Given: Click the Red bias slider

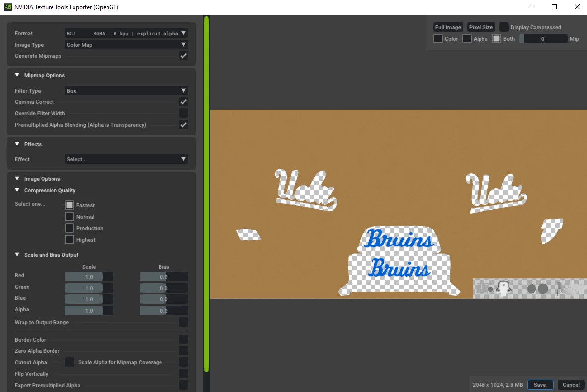Looking at the screenshot, I should pos(164,277).
